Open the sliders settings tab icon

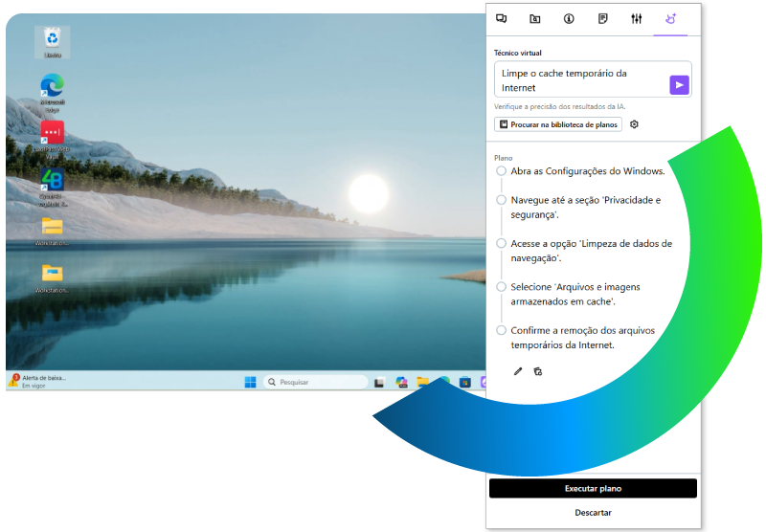(636, 18)
